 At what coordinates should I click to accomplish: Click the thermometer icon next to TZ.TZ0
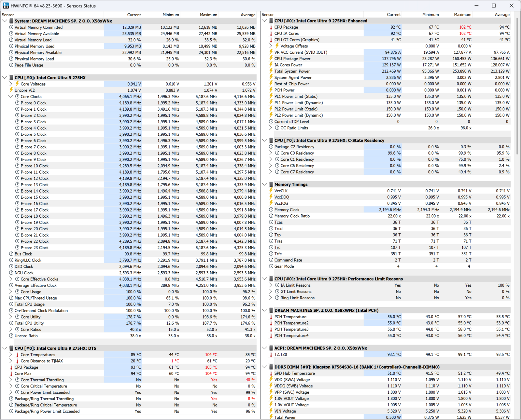coord(271,354)
